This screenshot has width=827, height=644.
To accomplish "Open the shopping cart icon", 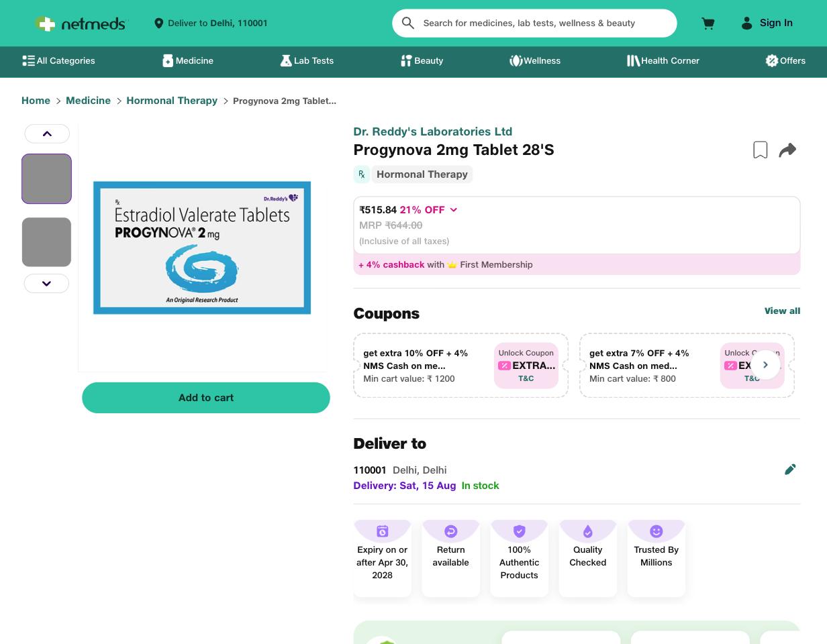I will 708,23.
